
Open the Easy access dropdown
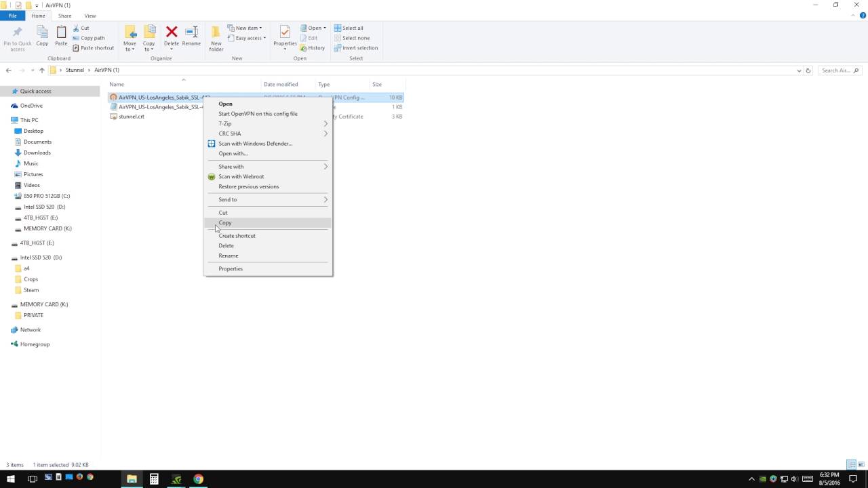pyautogui.click(x=247, y=38)
